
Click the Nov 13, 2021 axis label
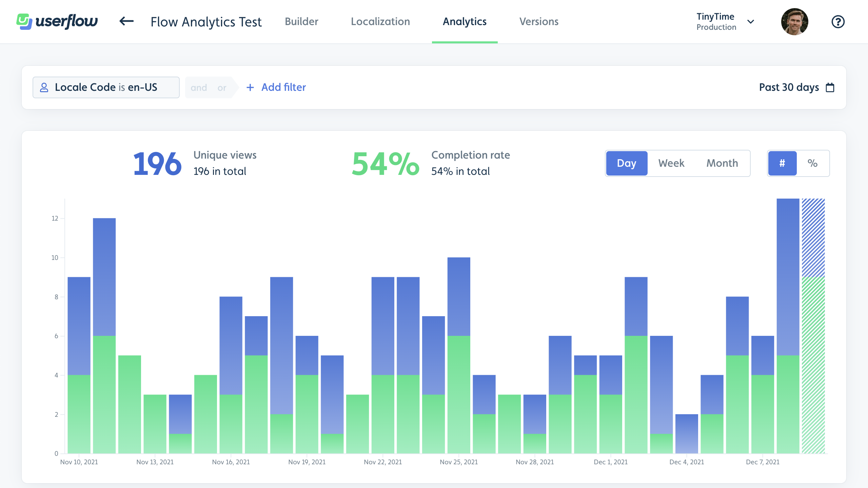[x=155, y=462]
